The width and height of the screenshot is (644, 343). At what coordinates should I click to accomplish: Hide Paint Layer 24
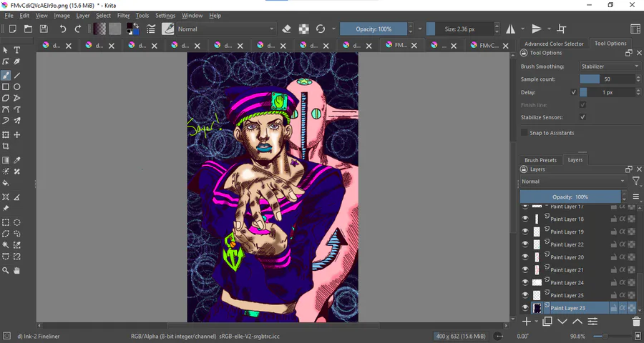pyautogui.click(x=525, y=283)
